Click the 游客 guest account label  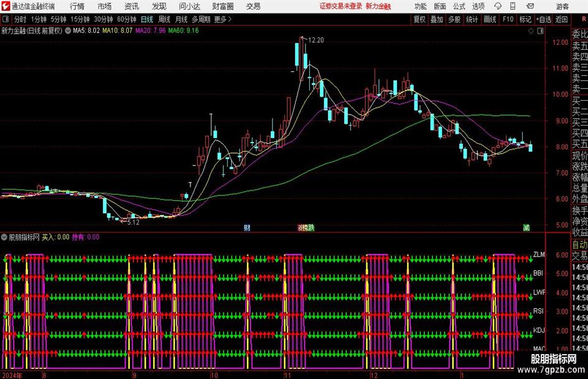(562, 6)
